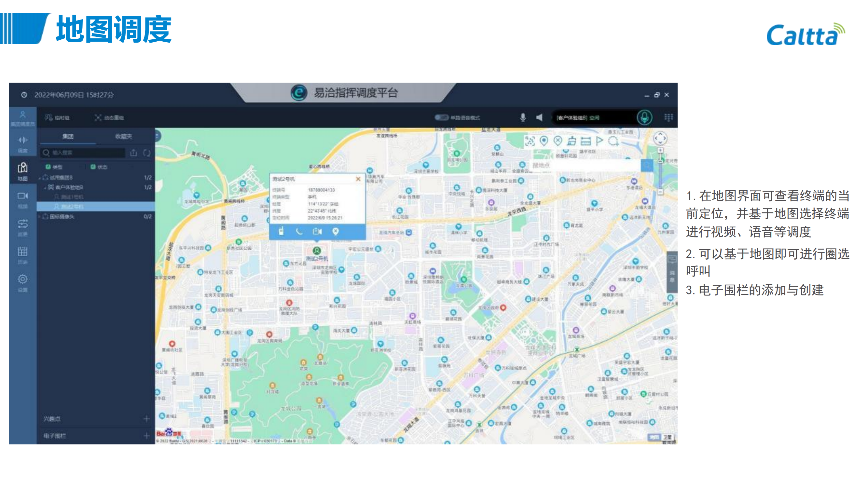Select the circle-select lasso map tool
This screenshot has height=488, width=868.
point(613,142)
